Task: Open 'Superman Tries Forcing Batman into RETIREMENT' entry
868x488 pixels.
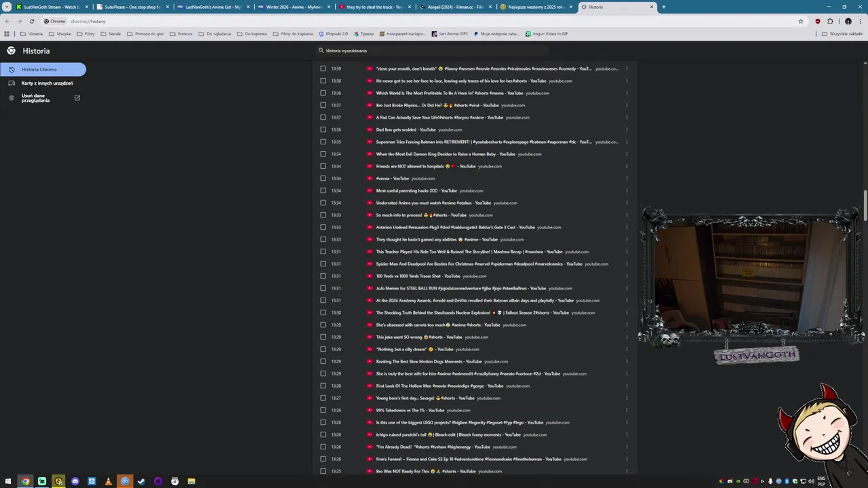Action: (x=484, y=142)
